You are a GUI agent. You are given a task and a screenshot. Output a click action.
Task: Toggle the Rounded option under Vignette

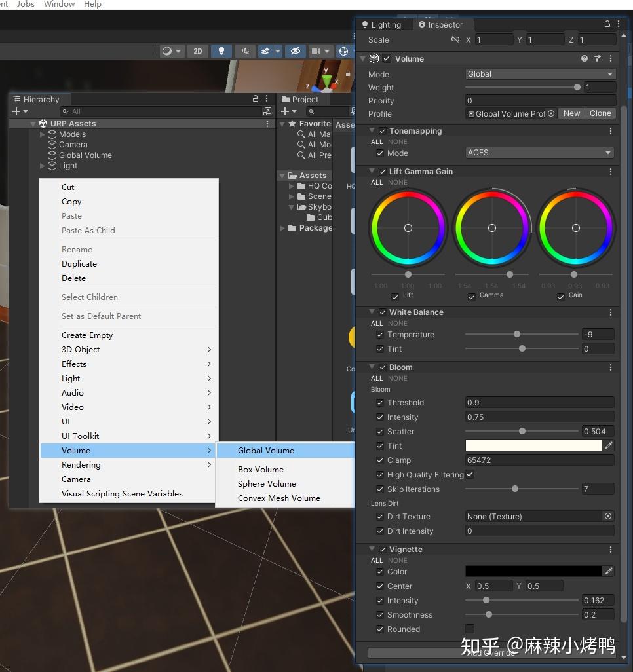tap(470, 629)
